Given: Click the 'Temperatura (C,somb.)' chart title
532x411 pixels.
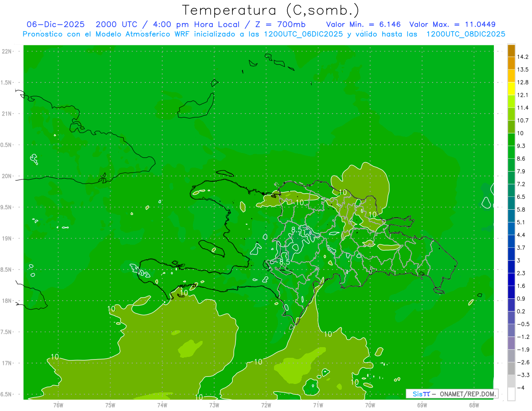Looking at the screenshot, I should point(270,10).
